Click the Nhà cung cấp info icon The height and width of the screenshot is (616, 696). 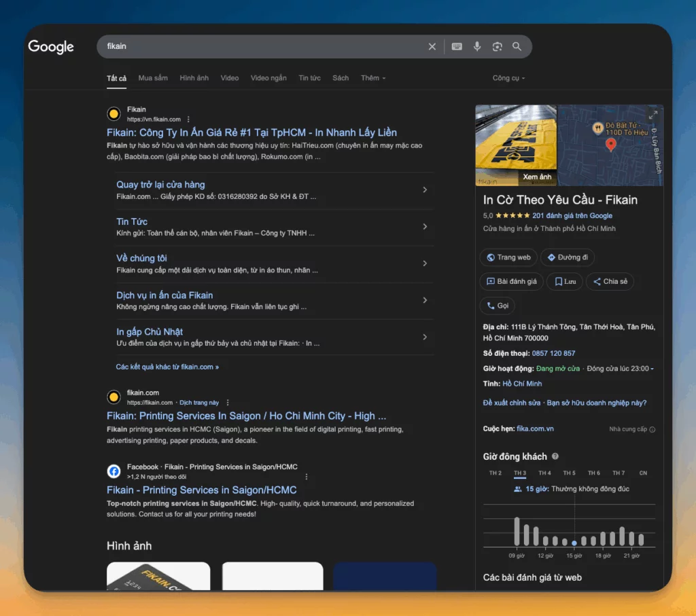pos(652,429)
